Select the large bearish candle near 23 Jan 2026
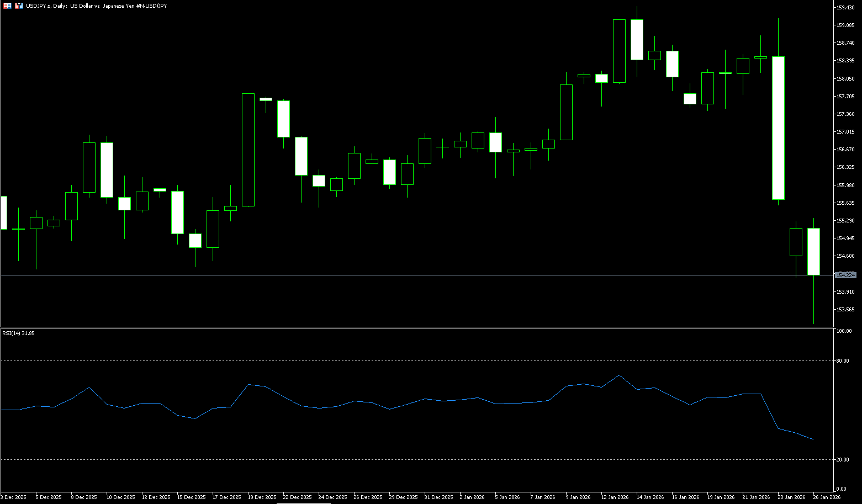This screenshot has height=504, width=862. pos(778,128)
